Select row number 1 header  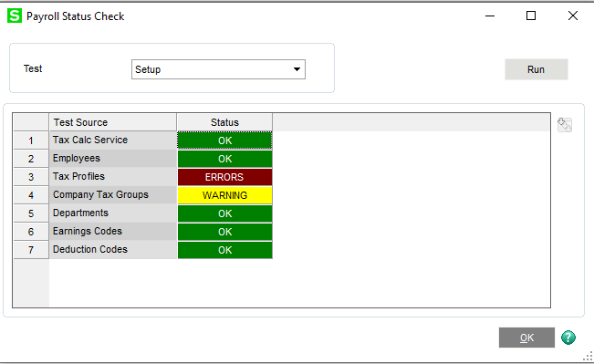coord(31,140)
